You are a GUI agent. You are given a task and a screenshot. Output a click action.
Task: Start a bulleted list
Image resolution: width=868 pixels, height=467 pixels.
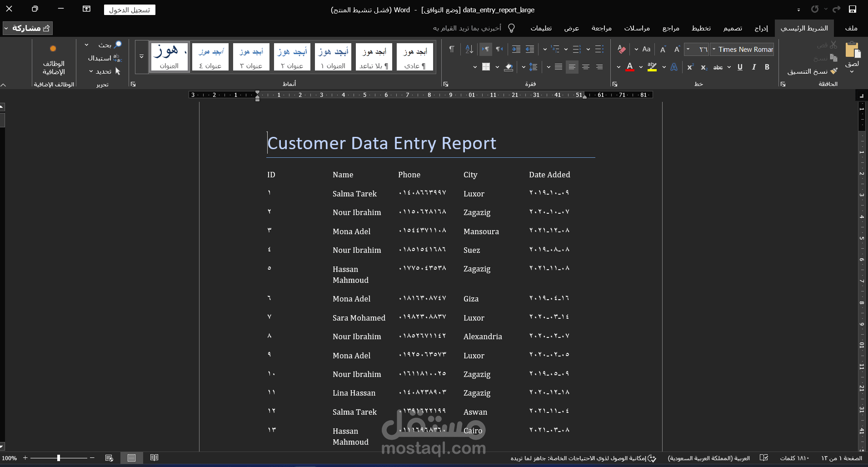[x=599, y=49]
